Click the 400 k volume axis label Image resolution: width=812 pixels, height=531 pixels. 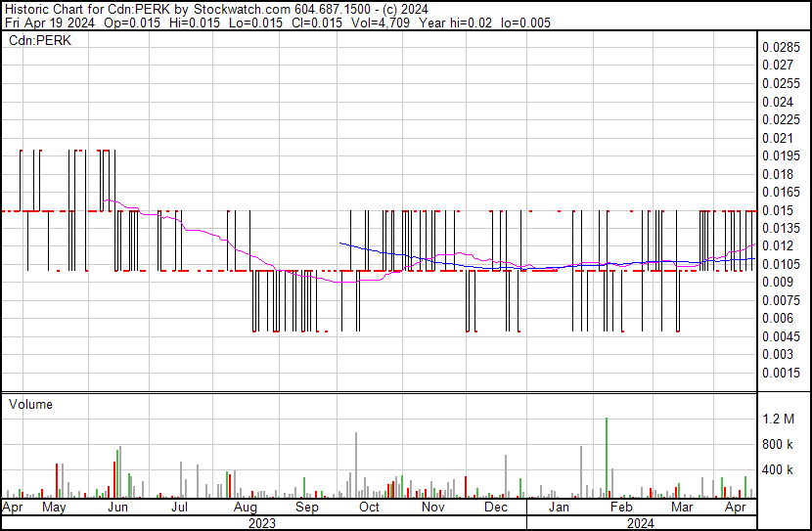(779, 470)
